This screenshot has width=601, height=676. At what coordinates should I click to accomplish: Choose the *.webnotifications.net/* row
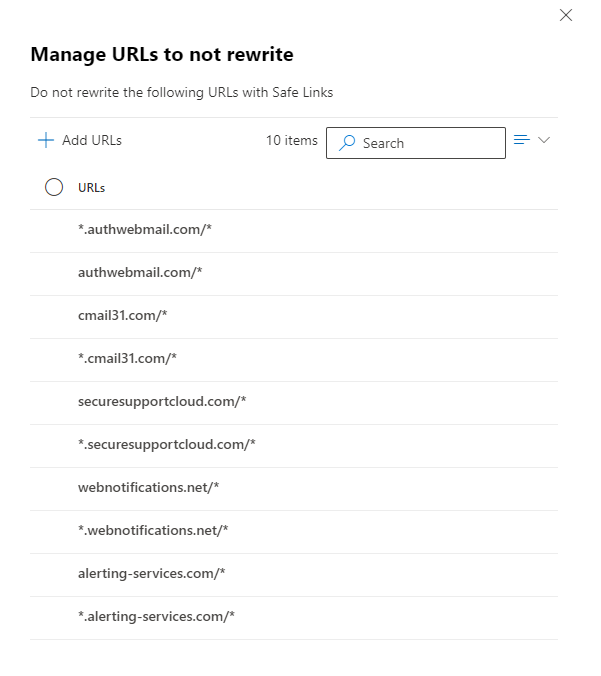(x=294, y=532)
